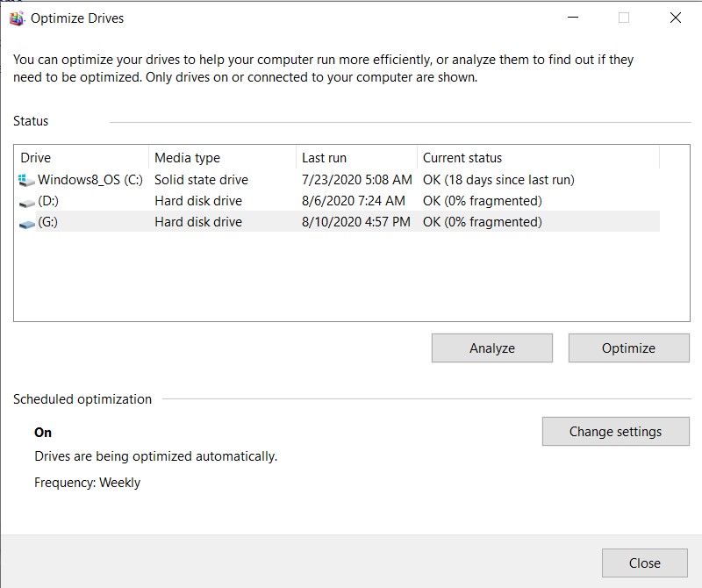Viewport: 702px width, 588px height.
Task: Click the Optimize button
Action: click(628, 348)
